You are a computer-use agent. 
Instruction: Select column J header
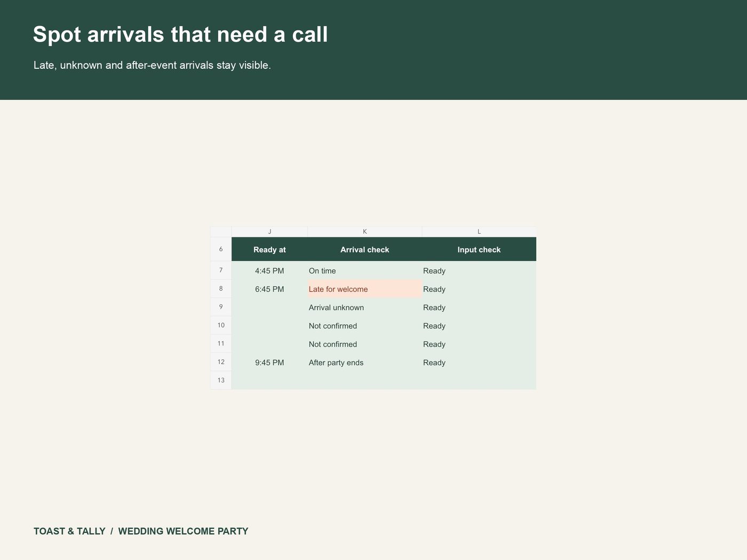point(269,231)
